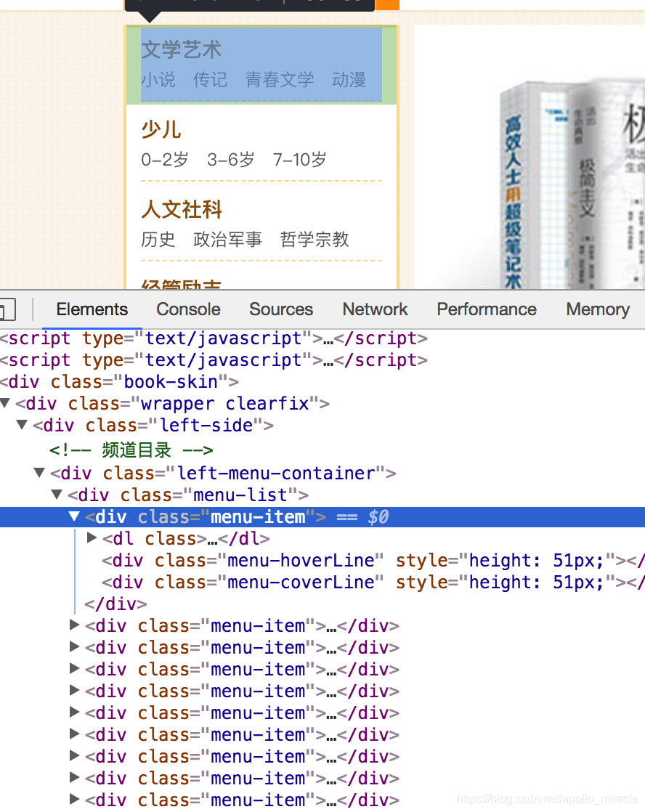Screen dimensions: 645x812
Task: Open the 传记 subcategory link
Action: tap(211, 80)
